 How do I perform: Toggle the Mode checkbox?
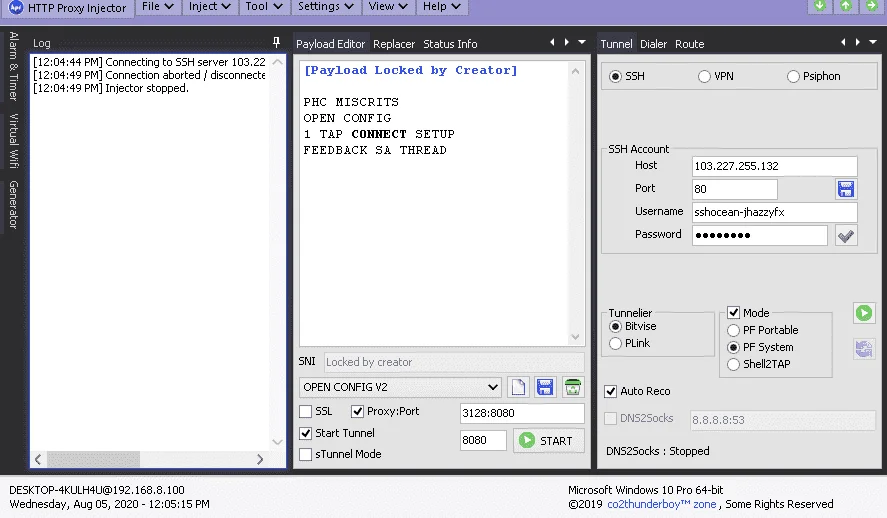[733, 313]
